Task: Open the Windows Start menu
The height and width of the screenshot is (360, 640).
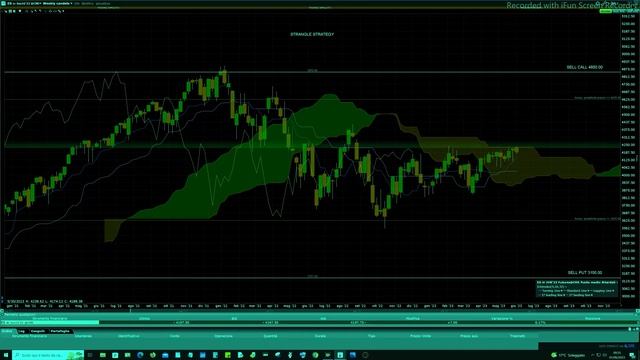Action: 6,355
